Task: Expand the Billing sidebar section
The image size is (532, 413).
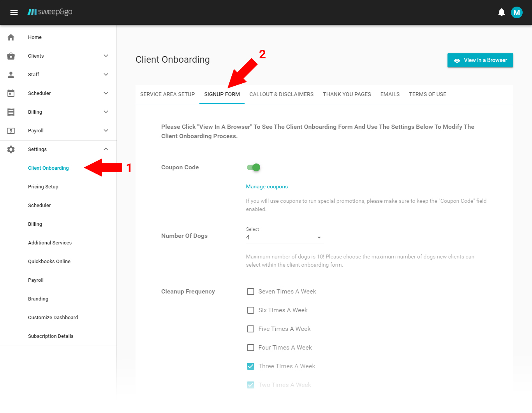Action: (106, 112)
